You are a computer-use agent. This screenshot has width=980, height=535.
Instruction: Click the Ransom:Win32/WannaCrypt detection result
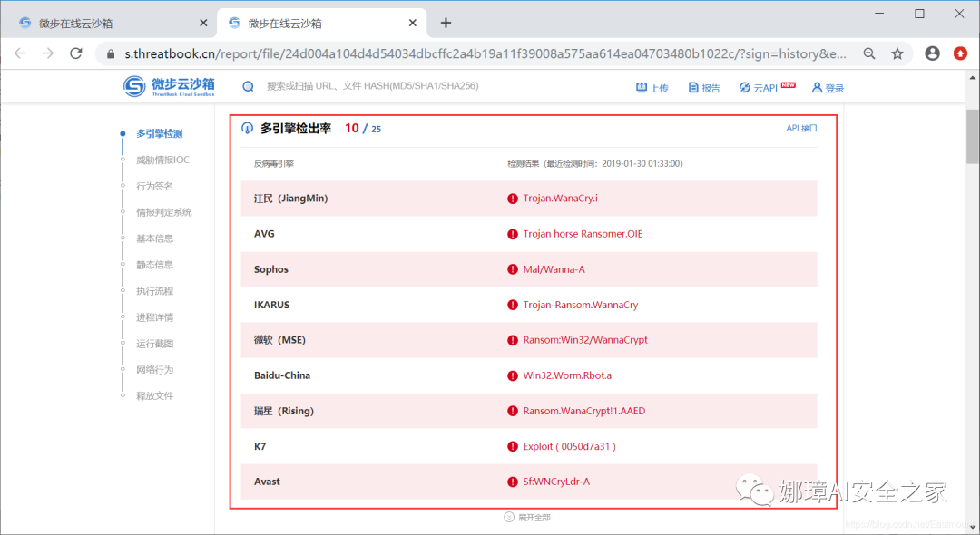(585, 340)
